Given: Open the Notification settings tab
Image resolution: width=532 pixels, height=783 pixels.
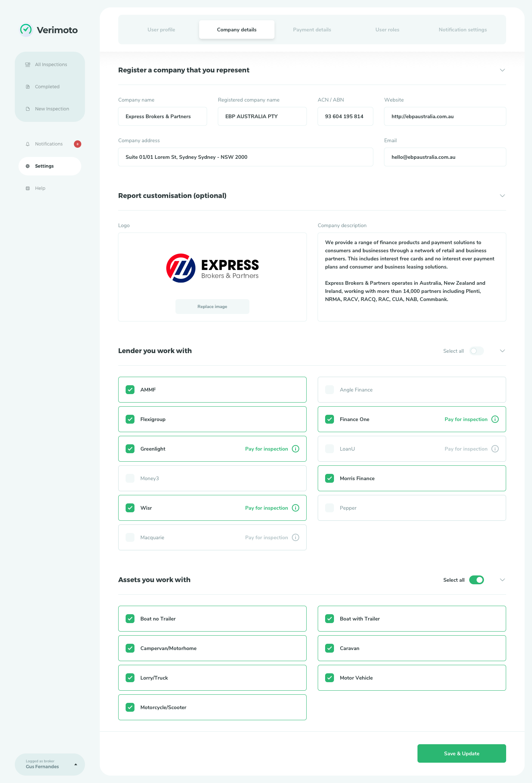Looking at the screenshot, I should coord(463,30).
